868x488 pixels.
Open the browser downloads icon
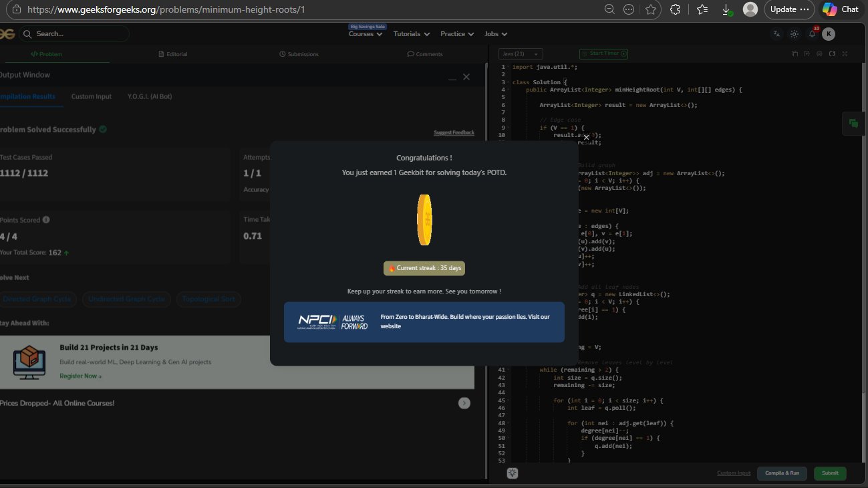[x=726, y=9]
